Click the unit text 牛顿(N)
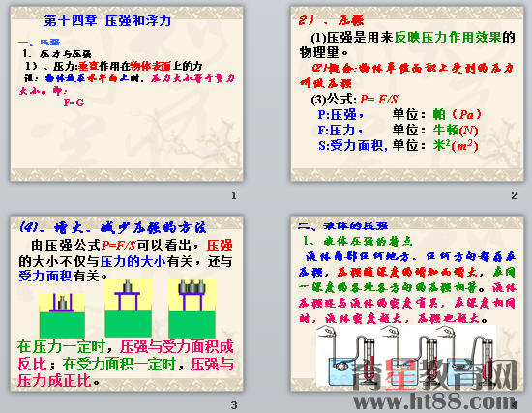Viewport: 532px width, 413px height. (x=456, y=130)
